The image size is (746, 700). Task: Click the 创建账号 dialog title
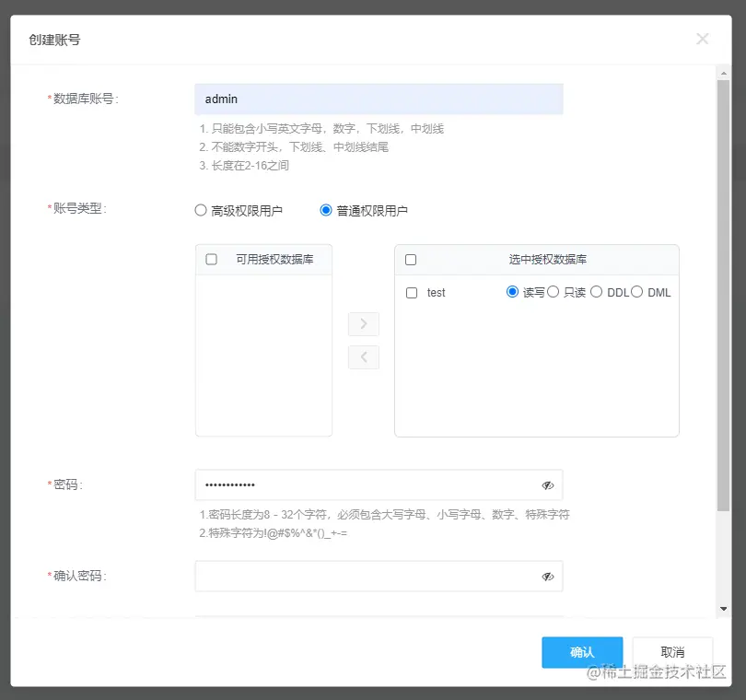click(54, 40)
